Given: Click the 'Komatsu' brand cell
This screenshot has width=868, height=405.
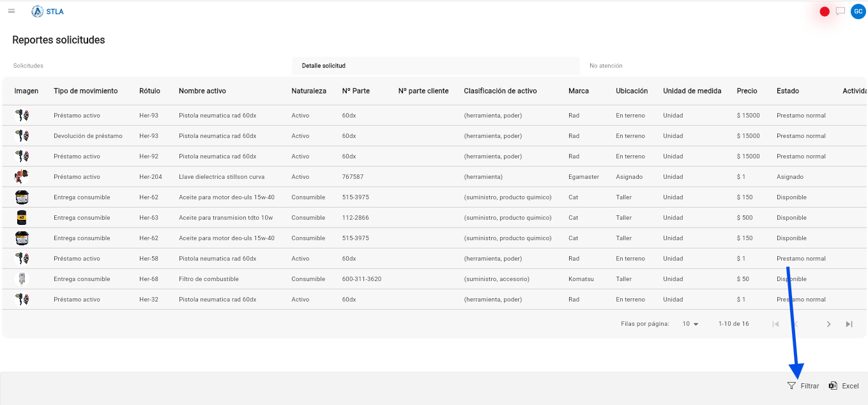Looking at the screenshot, I should 581,279.
